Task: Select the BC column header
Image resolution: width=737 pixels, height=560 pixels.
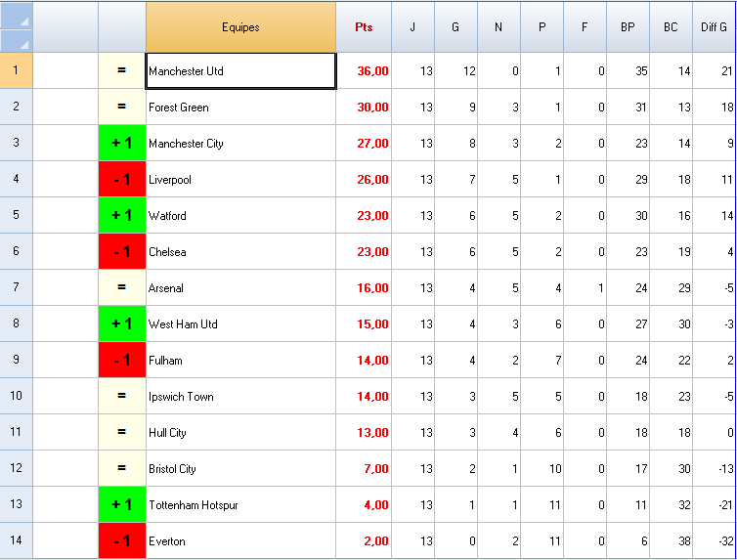Action: tap(671, 27)
